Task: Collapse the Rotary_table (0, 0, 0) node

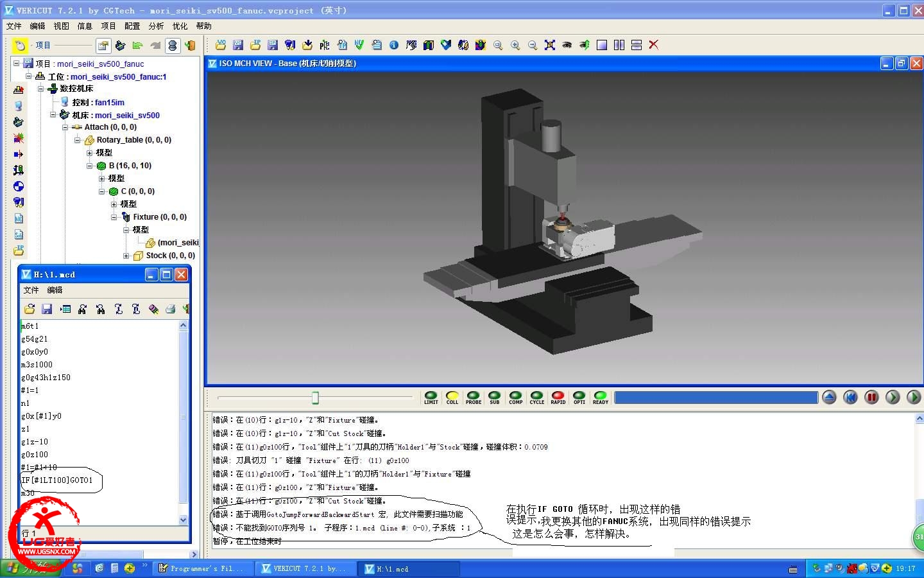Action: 78,140
